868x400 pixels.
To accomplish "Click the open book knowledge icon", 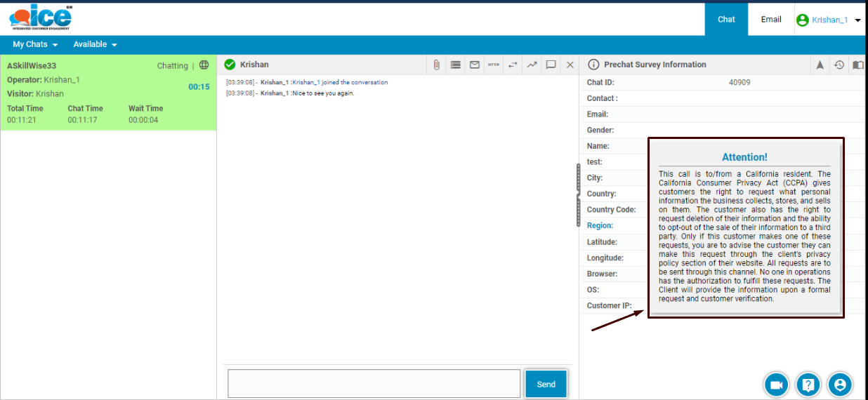I will 857,65.
